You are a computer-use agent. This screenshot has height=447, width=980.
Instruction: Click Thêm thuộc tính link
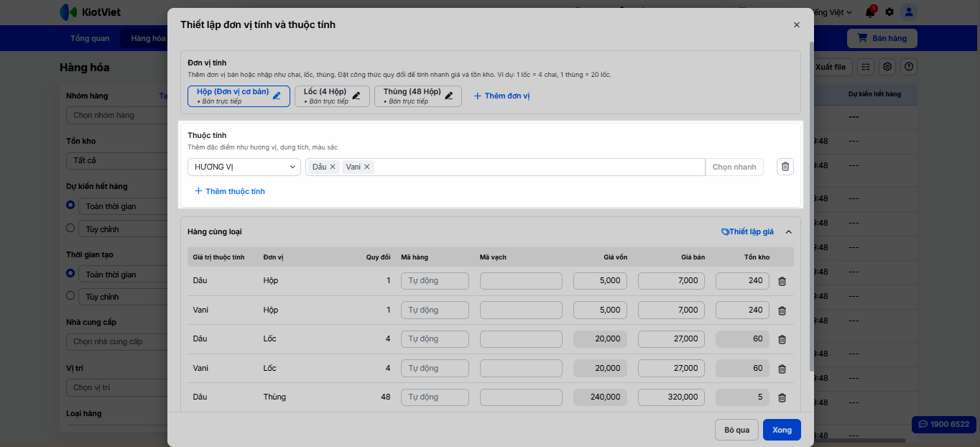230,191
